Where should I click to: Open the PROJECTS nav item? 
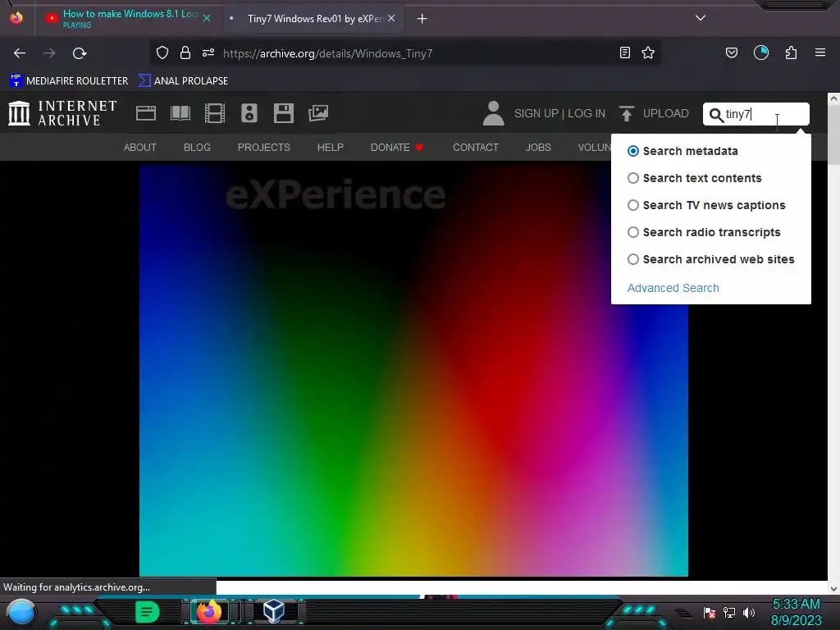click(263, 148)
